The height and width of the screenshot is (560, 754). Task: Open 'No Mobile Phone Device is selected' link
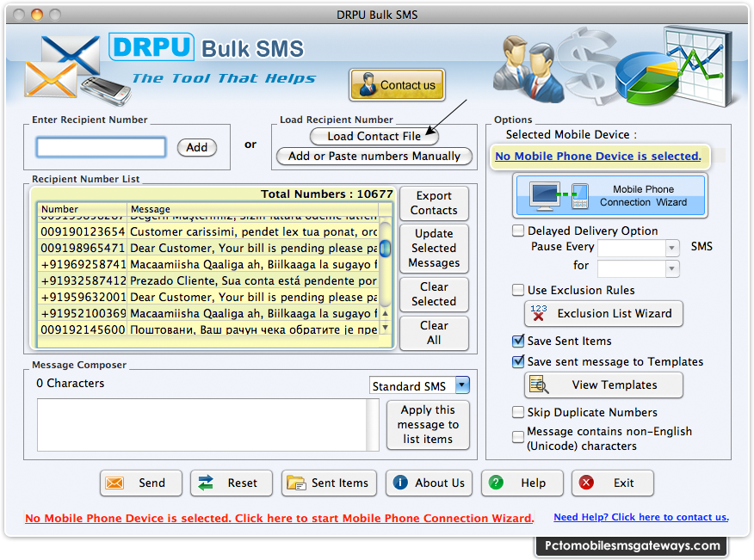tap(597, 156)
